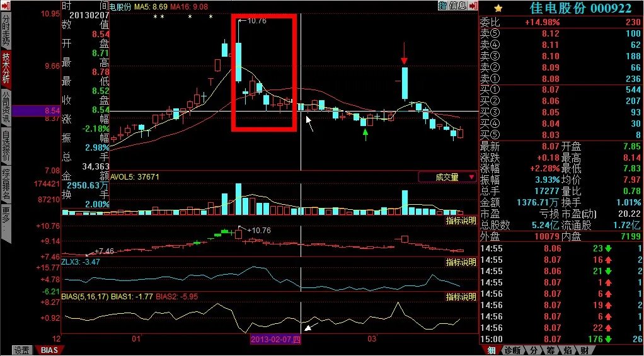Click the 设置 settings button
644x356 pixels.
[x=22, y=350]
